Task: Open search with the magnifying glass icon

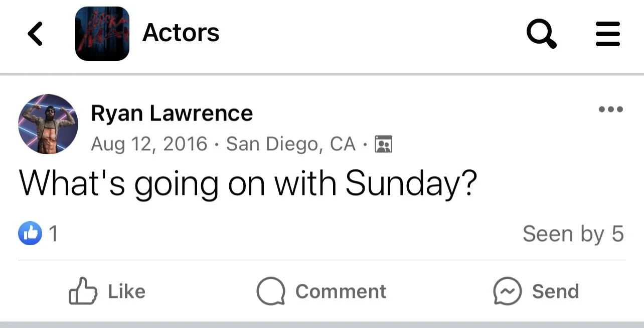Action: point(542,34)
